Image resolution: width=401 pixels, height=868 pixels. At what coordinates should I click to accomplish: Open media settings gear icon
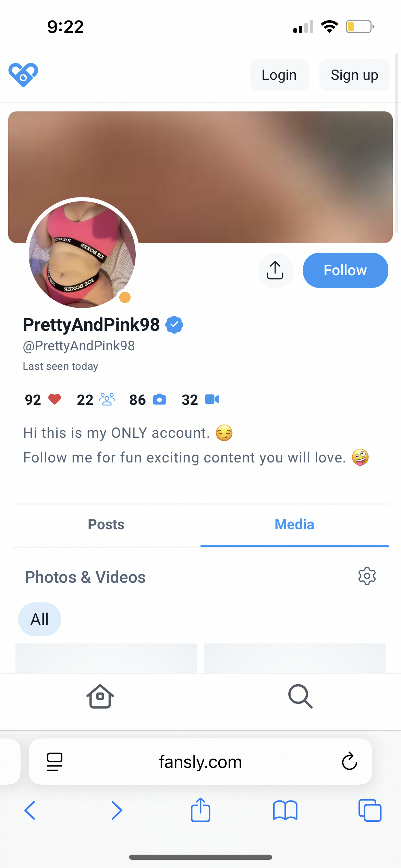coord(367,576)
